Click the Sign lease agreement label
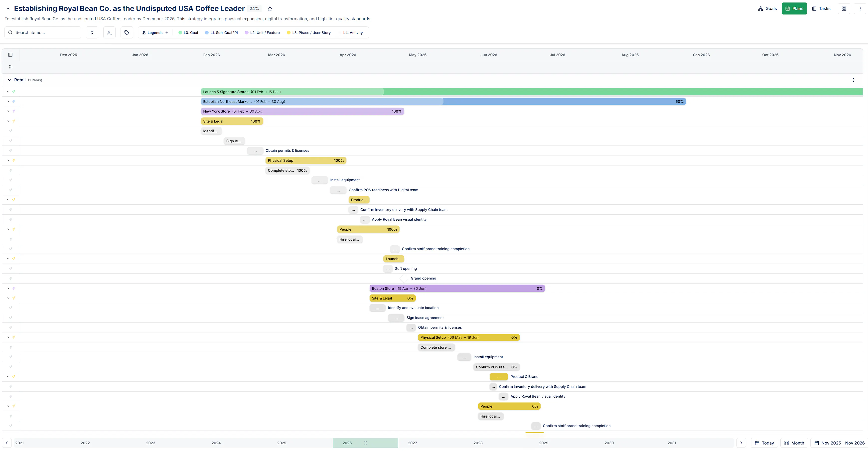Viewport: 868px width, 451px height. tap(425, 318)
